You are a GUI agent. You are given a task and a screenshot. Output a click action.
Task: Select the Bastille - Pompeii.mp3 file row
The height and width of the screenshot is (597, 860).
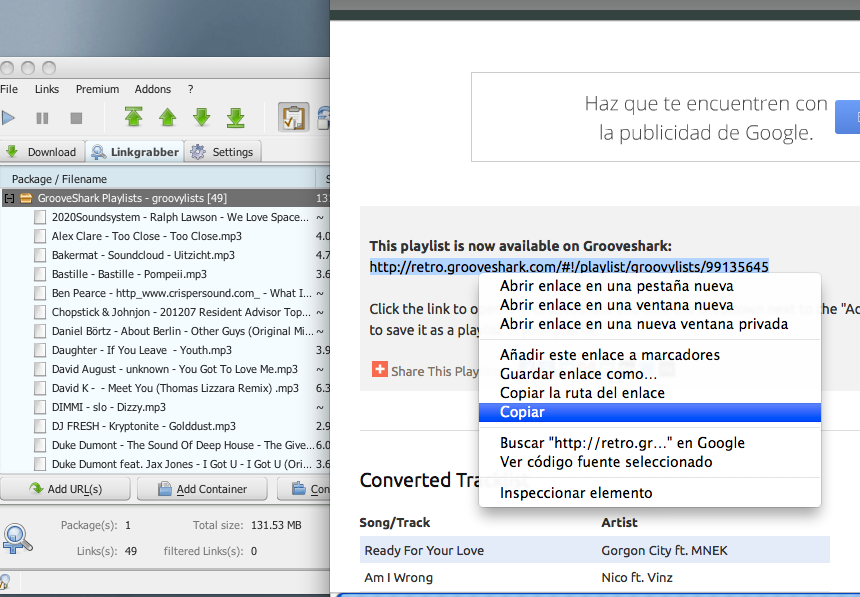pos(129,274)
